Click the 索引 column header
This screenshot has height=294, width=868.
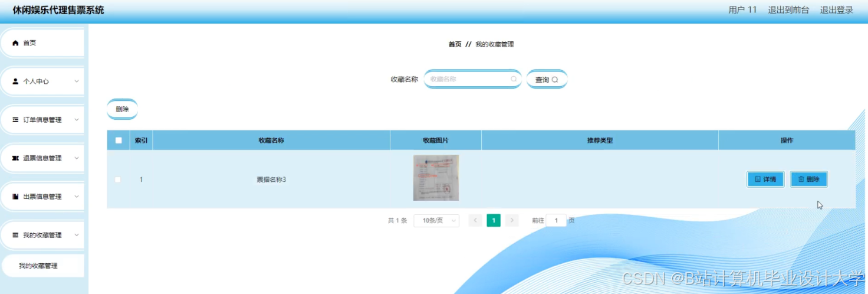point(142,141)
